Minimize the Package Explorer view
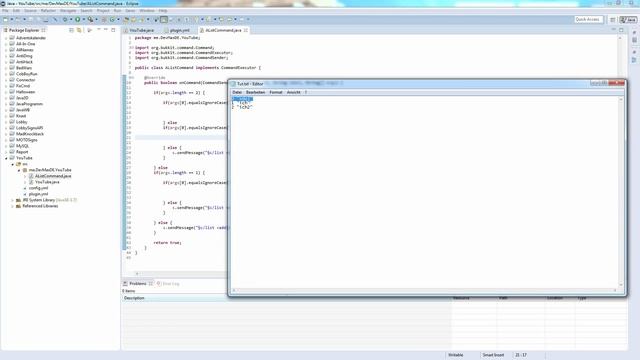Image resolution: width=640 pixels, height=360 pixels. 106,30
